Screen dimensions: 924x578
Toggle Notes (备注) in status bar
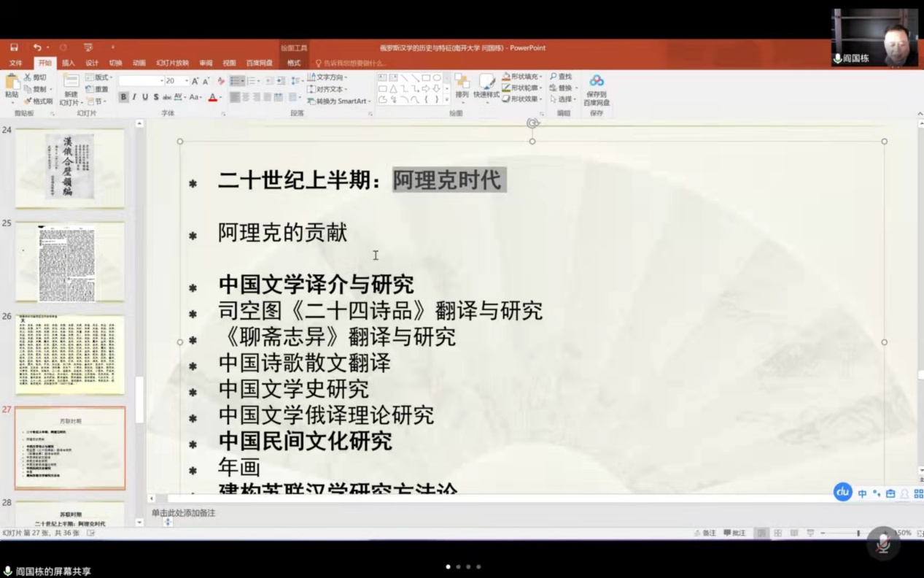(x=704, y=533)
